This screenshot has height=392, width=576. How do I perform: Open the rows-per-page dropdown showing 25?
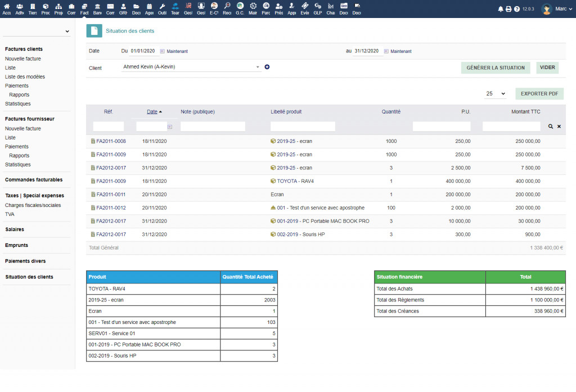[x=496, y=94]
